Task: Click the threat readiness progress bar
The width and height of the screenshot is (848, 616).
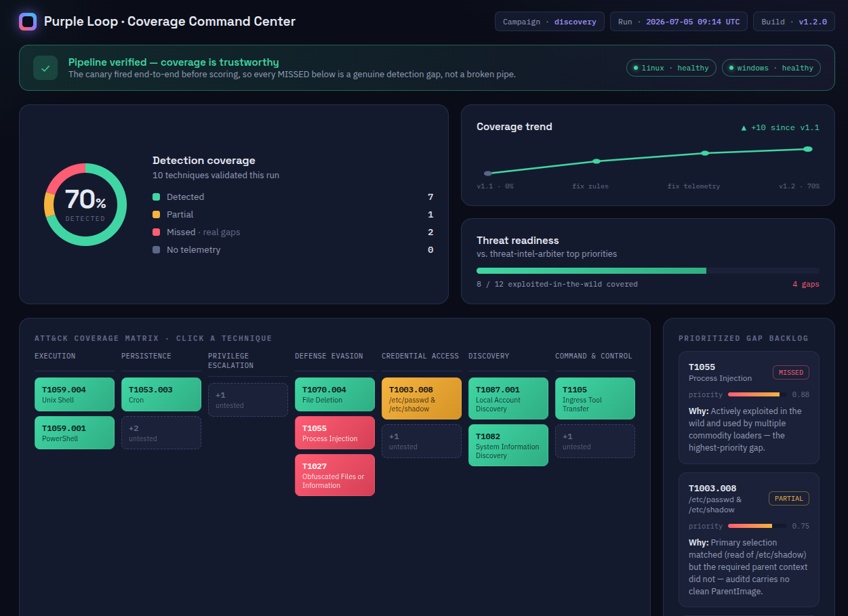Action: tap(648, 270)
